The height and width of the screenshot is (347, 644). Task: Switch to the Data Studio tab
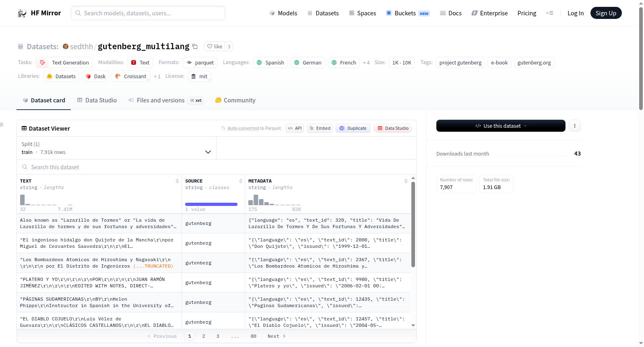point(97,100)
